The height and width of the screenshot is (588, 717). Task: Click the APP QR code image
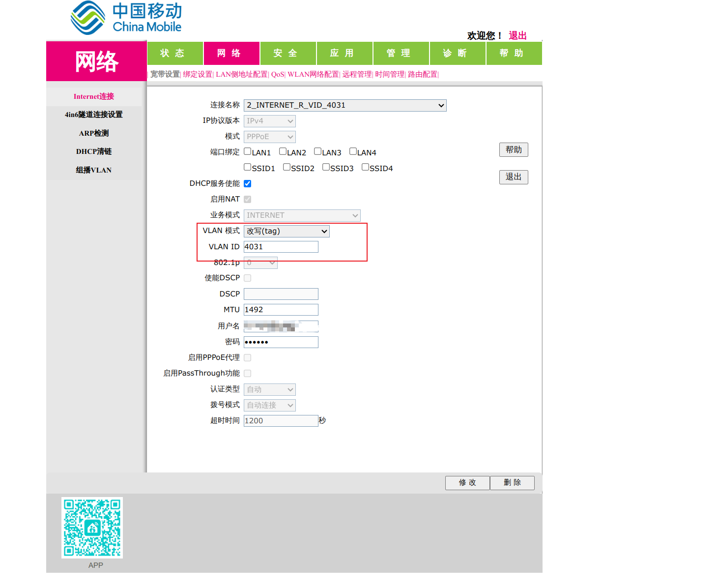pos(92,528)
